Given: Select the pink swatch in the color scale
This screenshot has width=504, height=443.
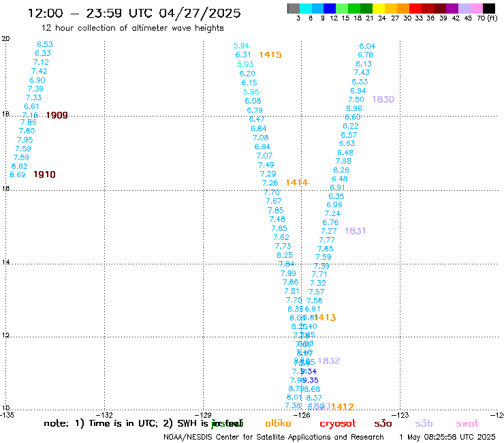Looking at the screenshot, I should click(x=477, y=8).
